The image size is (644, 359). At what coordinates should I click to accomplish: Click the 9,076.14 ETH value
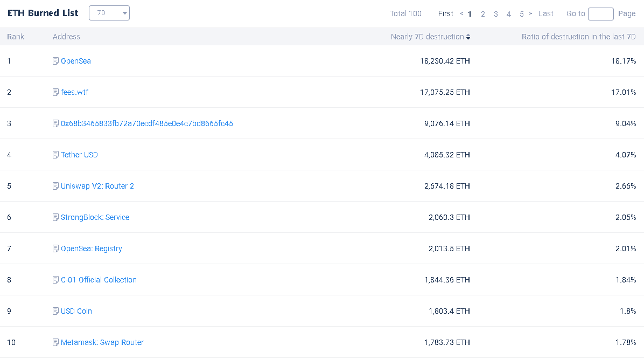[x=447, y=123]
